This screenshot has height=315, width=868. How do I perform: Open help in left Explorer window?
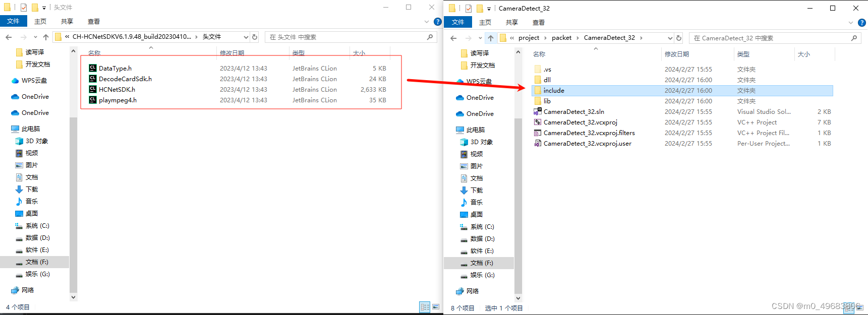click(x=438, y=22)
